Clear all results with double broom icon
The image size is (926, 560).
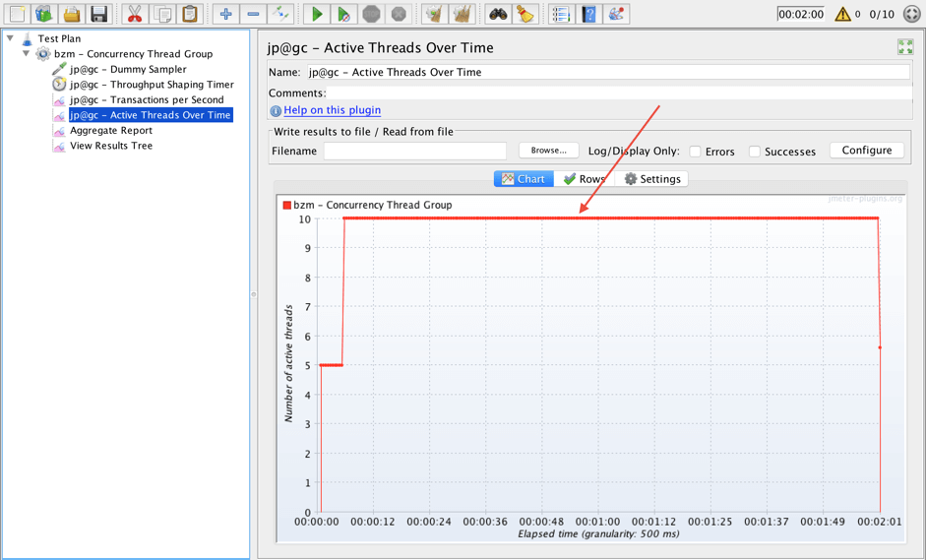pyautogui.click(x=463, y=14)
